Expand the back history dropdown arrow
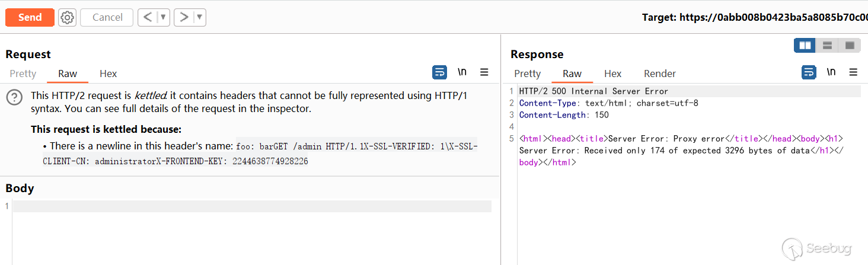 click(x=164, y=17)
